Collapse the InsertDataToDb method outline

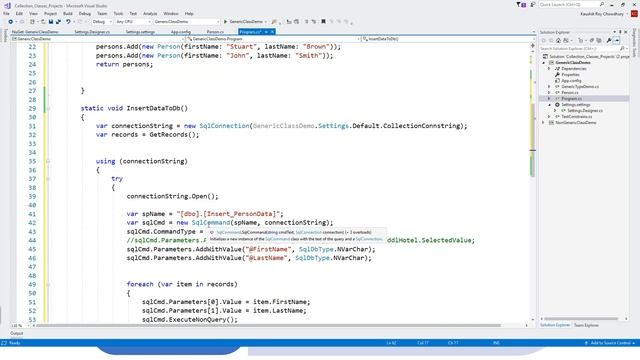point(48,109)
